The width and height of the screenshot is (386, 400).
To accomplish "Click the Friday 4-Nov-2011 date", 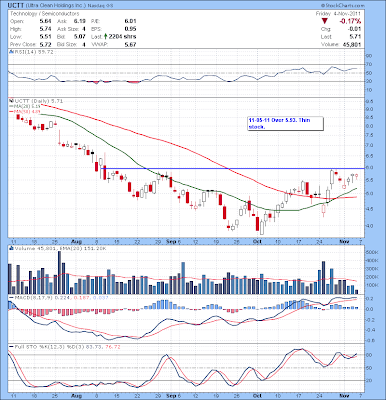I will (338, 14).
